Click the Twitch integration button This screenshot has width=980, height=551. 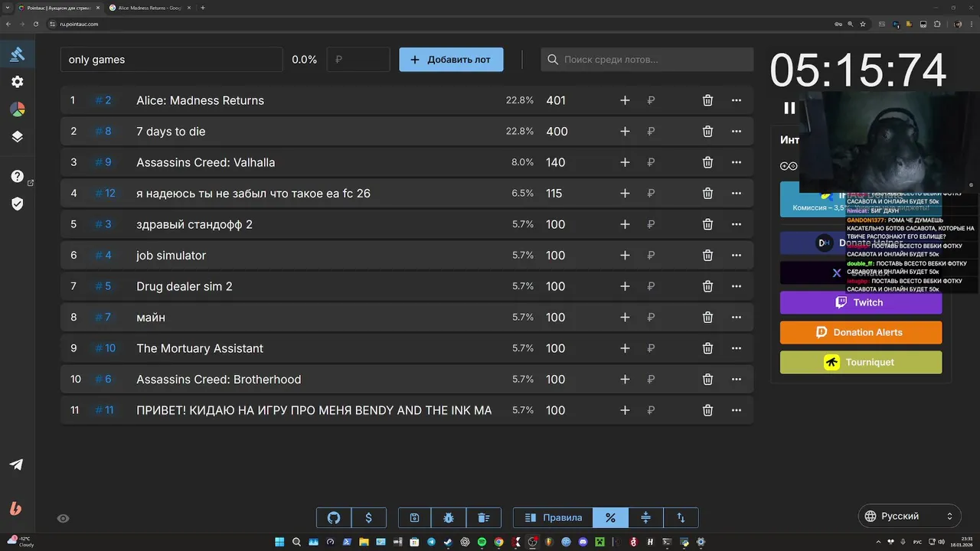(x=861, y=302)
